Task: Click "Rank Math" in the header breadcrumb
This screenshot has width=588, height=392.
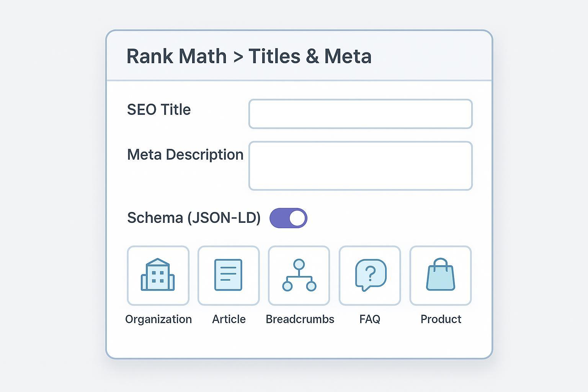Action: 176,56
